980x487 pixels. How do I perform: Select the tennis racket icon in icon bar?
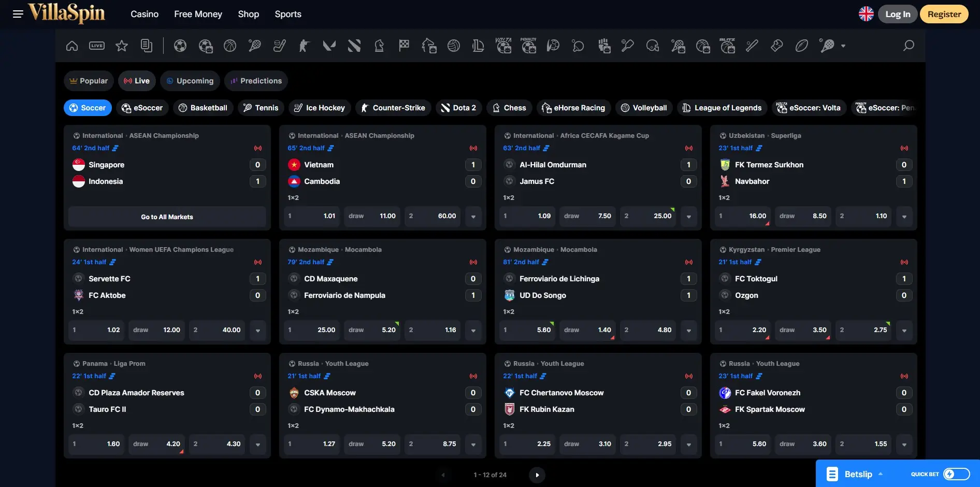click(x=255, y=46)
